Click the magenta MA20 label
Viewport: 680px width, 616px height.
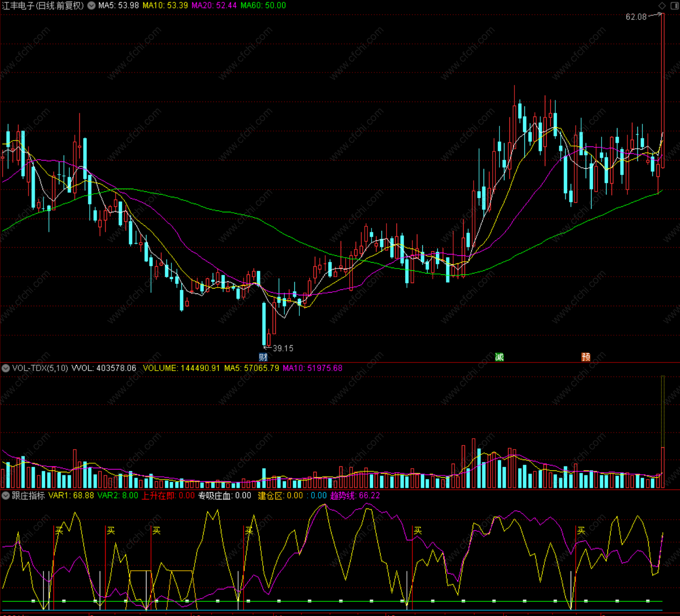pyautogui.click(x=214, y=5)
